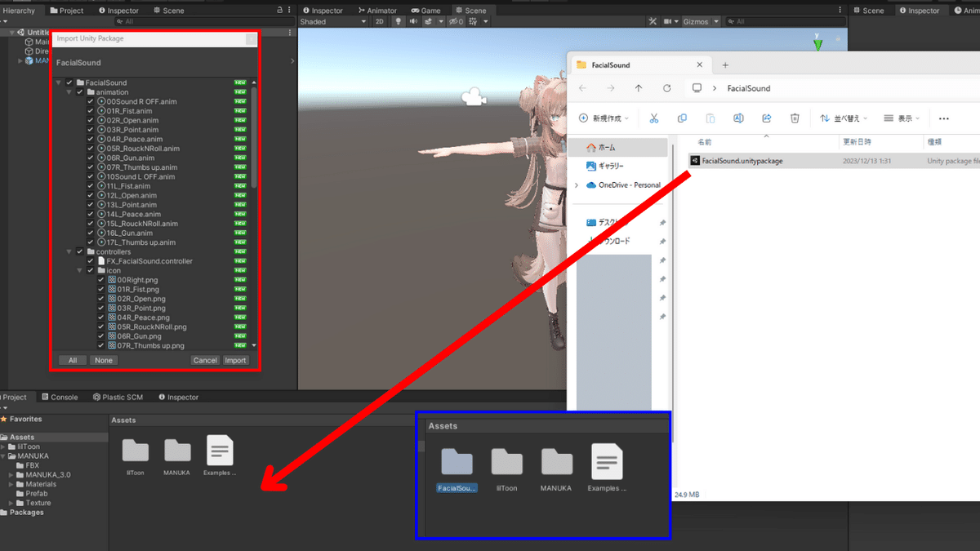This screenshot has height=551, width=980.
Task: Click Delete trash icon in Explorer
Action: pyautogui.click(x=795, y=118)
